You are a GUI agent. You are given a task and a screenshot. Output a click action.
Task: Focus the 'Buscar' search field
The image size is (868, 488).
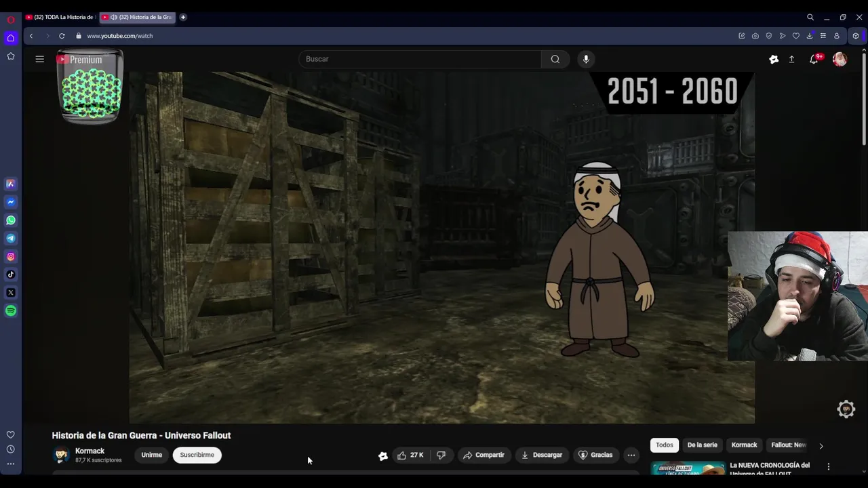(420, 59)
